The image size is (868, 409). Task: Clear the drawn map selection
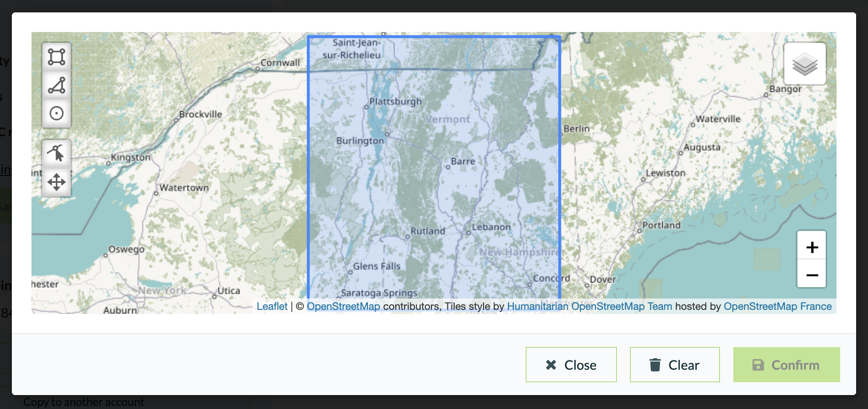coord(674,365)
